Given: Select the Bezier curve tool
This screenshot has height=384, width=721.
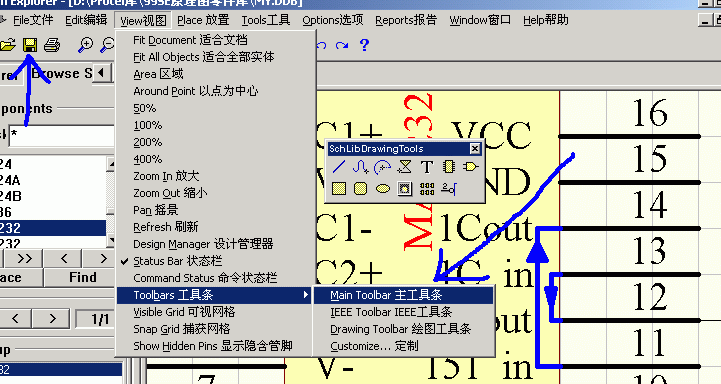Looking at the screenshot, I should [360, 166].
